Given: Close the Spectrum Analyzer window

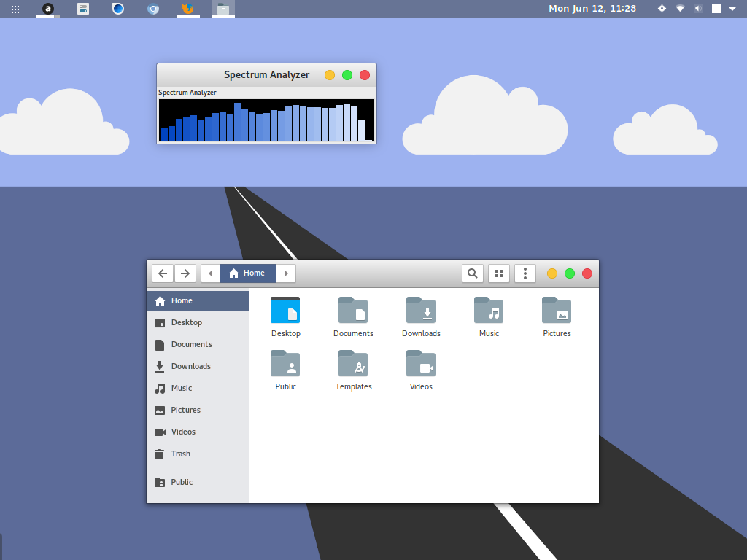Looking at the screenshot, I should pos(365,75).
